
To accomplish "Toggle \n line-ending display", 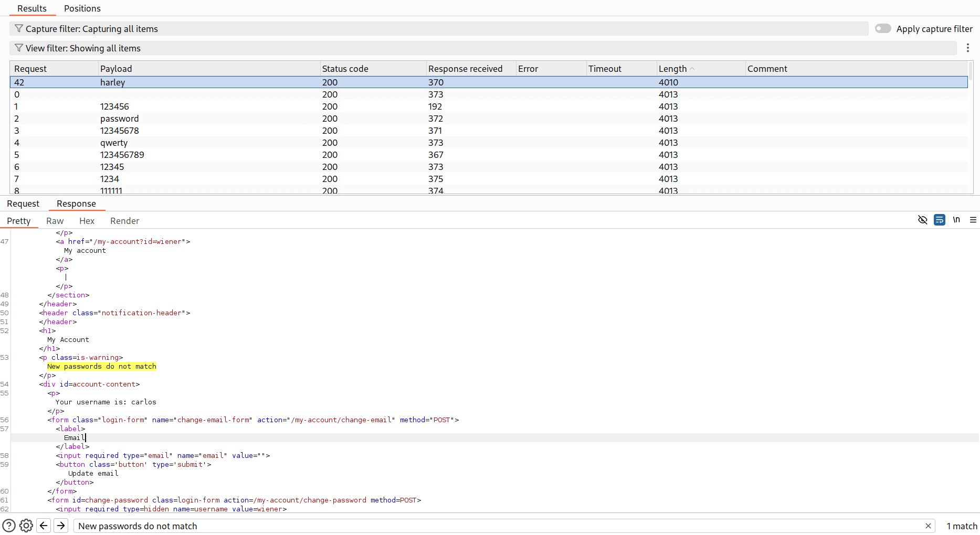I will point(956,220).
